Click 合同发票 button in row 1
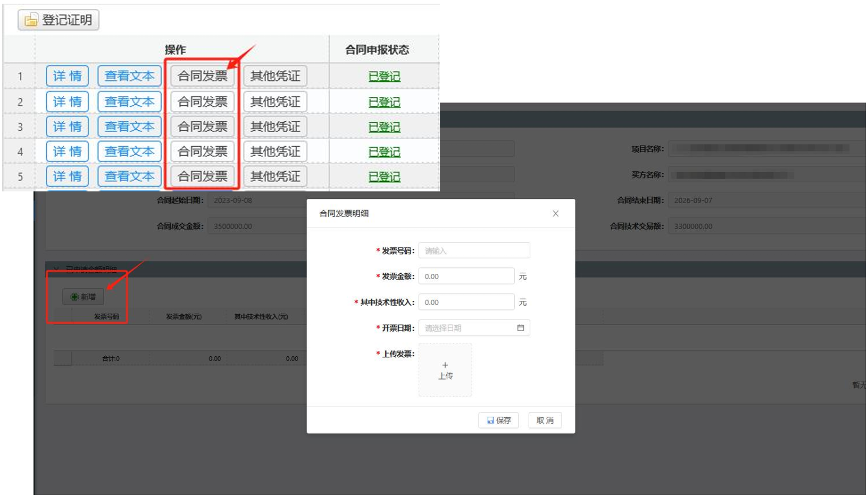 pyautogui.click(x=202, y=76)
